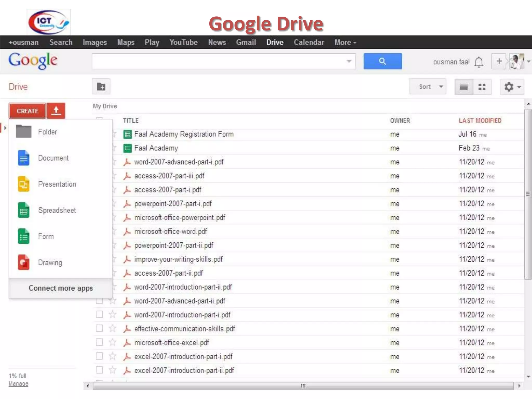Open Images in top bar
532x399 pixels.
coord(95,42)
